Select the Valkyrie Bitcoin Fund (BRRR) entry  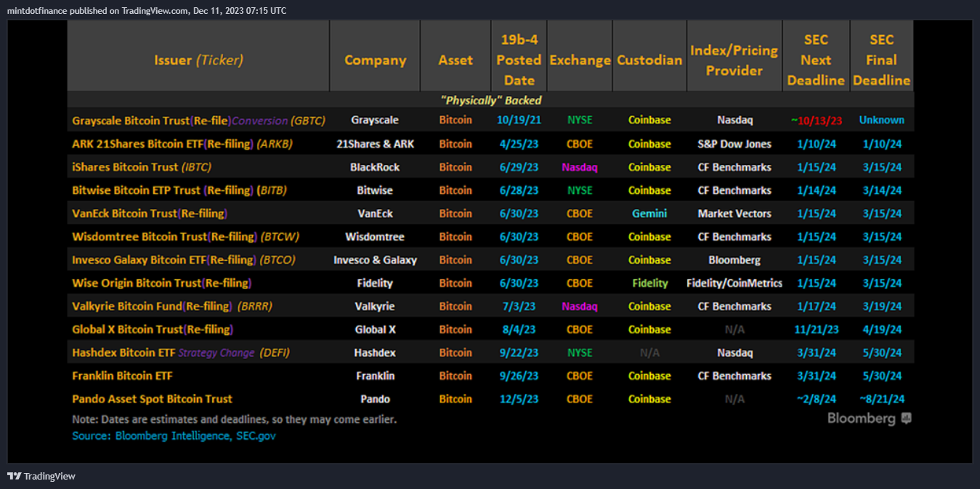(172, 307)
